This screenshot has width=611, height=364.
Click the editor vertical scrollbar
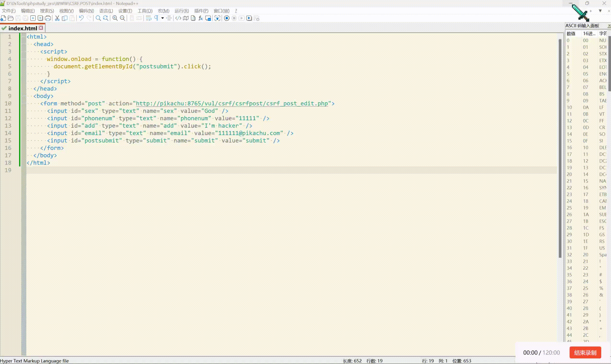[x=560, y=147]
